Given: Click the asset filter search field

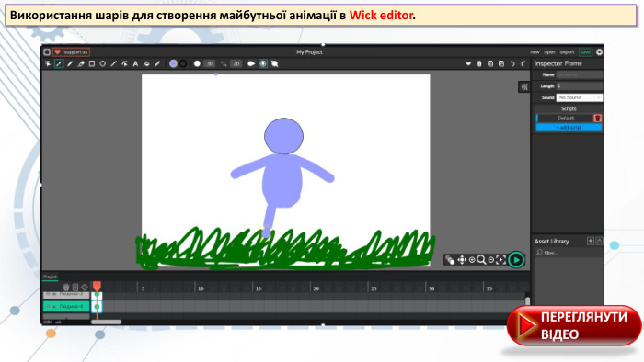Looking at the screenshot, I should [569, 253].
